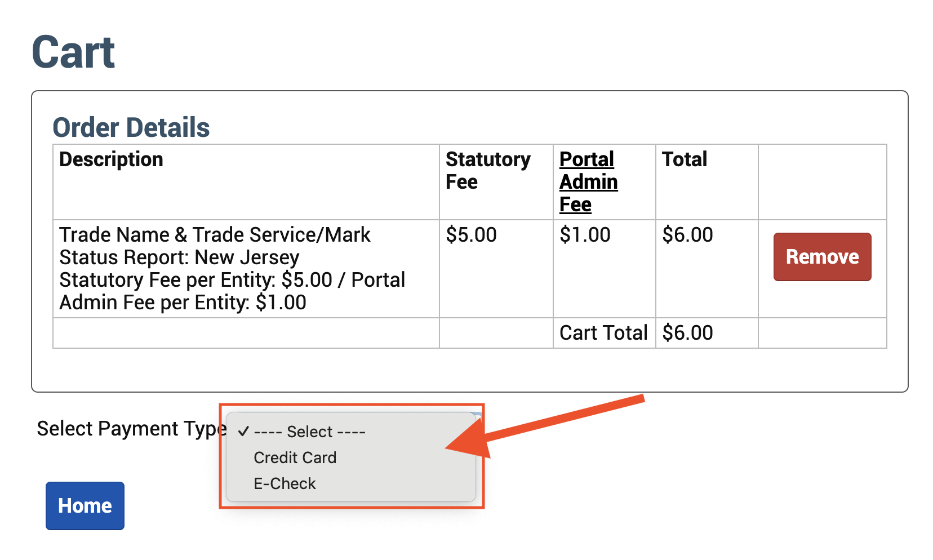The height and width of the screenshot is (560, 933).
Task: Click the Select Payment Type label
Action: 132,429
